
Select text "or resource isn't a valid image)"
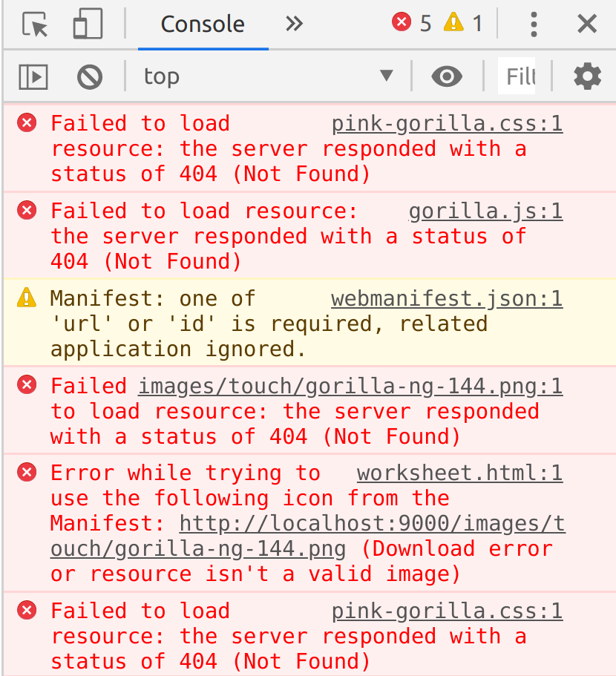point(255,574)
